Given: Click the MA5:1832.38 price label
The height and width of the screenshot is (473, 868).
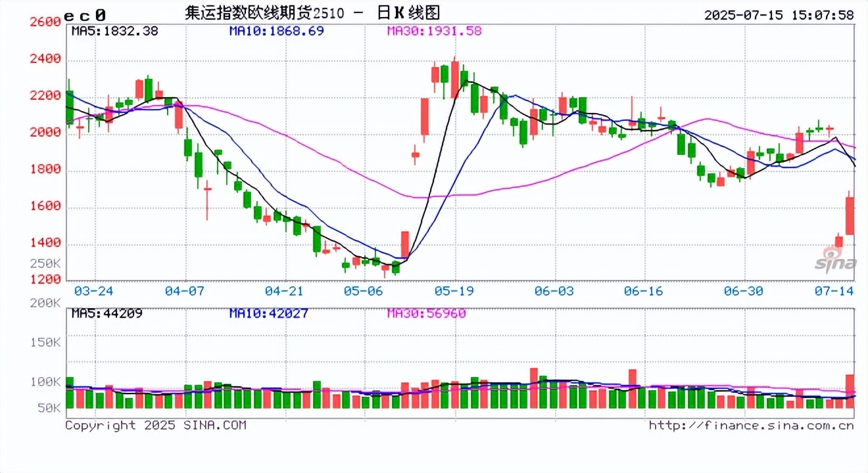Looking at the screenshot, I should click(114, 31).
